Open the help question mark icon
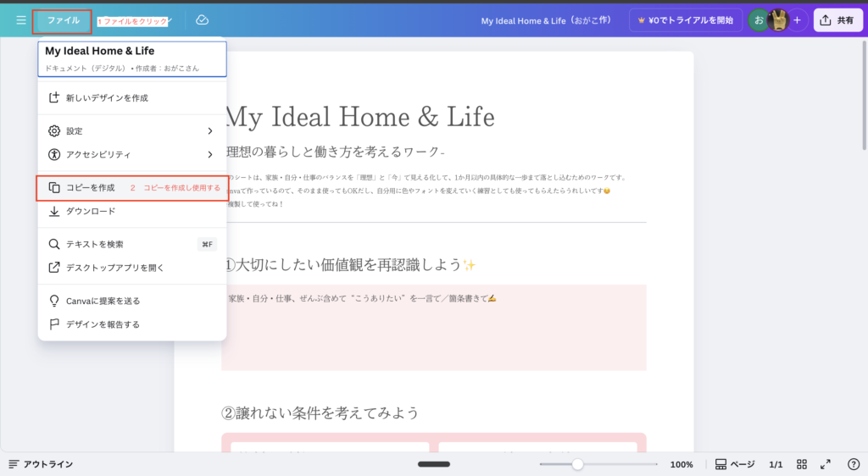This screenshot has height=476, width=868. click(853, 464)
